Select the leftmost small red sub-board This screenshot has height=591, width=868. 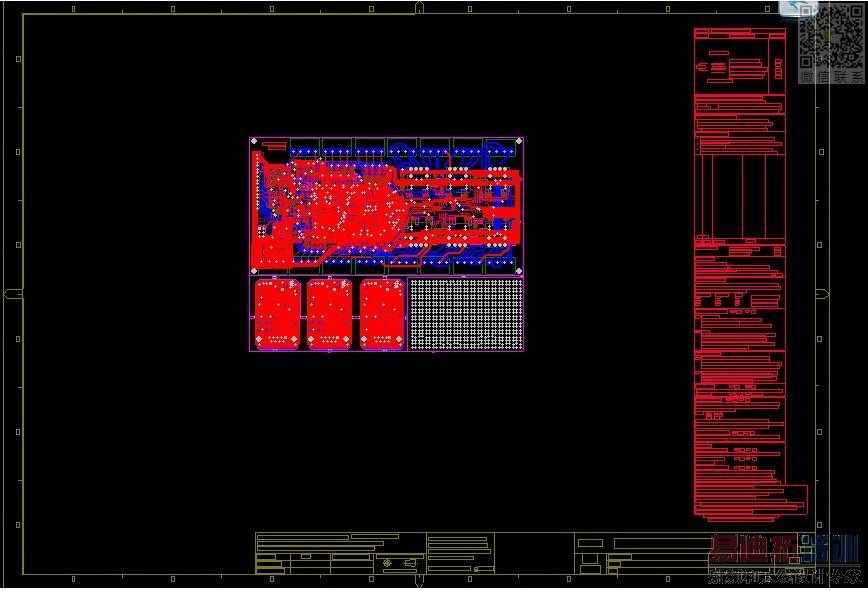277,314
